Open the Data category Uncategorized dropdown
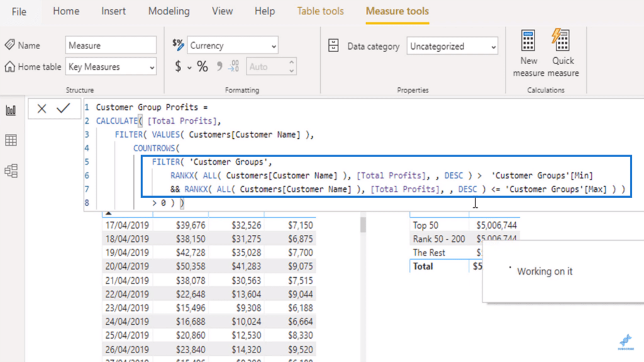The height and width of the screenshot is (362, 644). click(x=452, y=47)
